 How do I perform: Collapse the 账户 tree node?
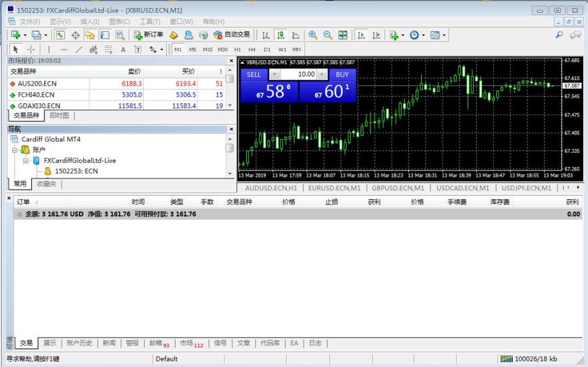pos(15,150)
